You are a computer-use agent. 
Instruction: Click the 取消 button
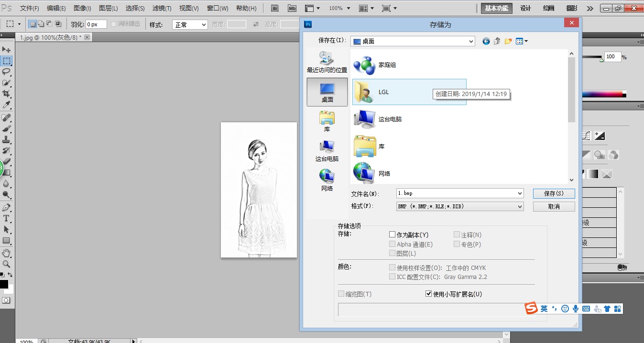554,206
